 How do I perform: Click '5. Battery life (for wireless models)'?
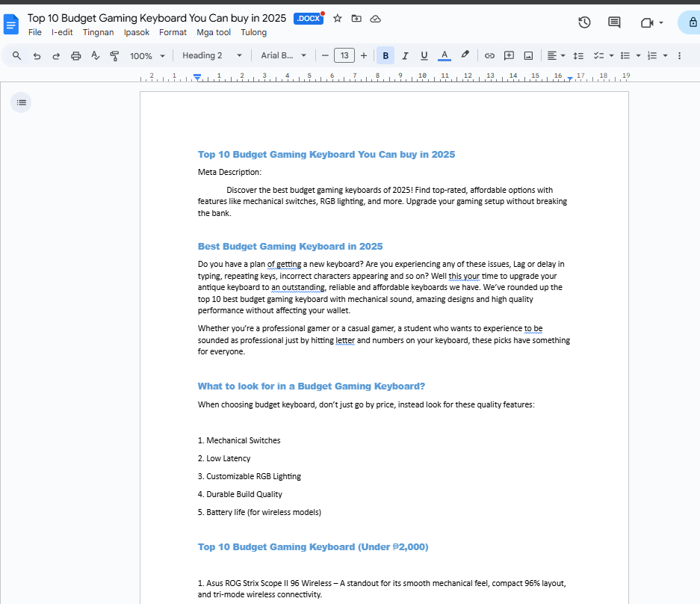tap(259, 512)
